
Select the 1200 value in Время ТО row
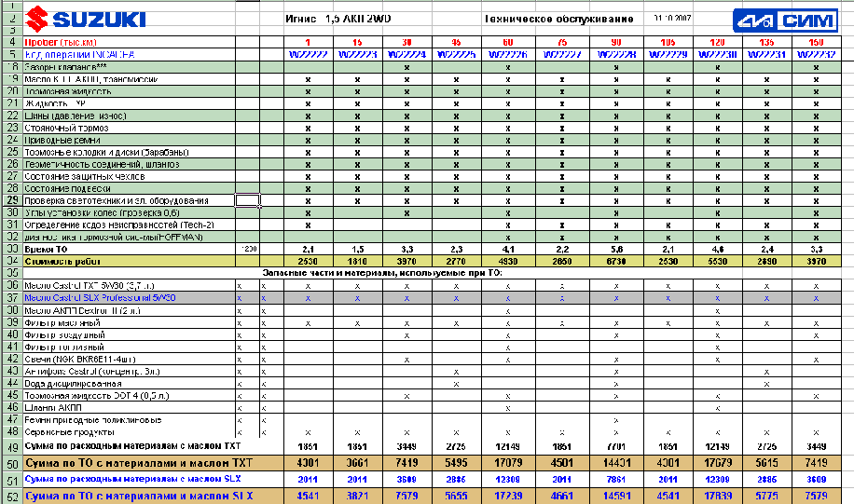point(247,250)
